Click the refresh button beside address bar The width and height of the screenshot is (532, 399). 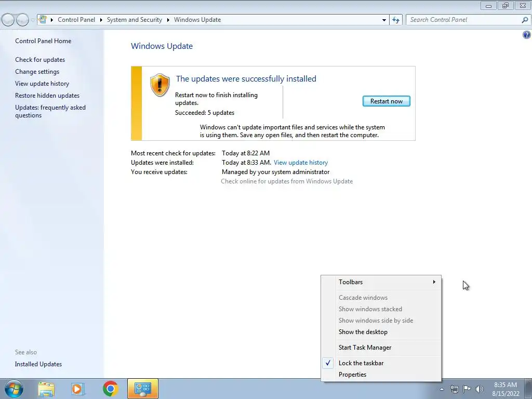(396, 20)
